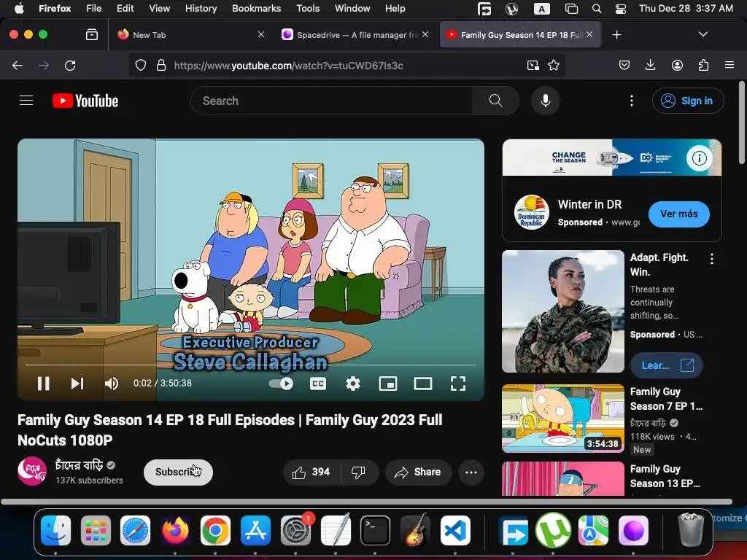Open options menu for Adapt. Fight. Win. ad
The height and width of the screenshot is (560, 747).
712,259
